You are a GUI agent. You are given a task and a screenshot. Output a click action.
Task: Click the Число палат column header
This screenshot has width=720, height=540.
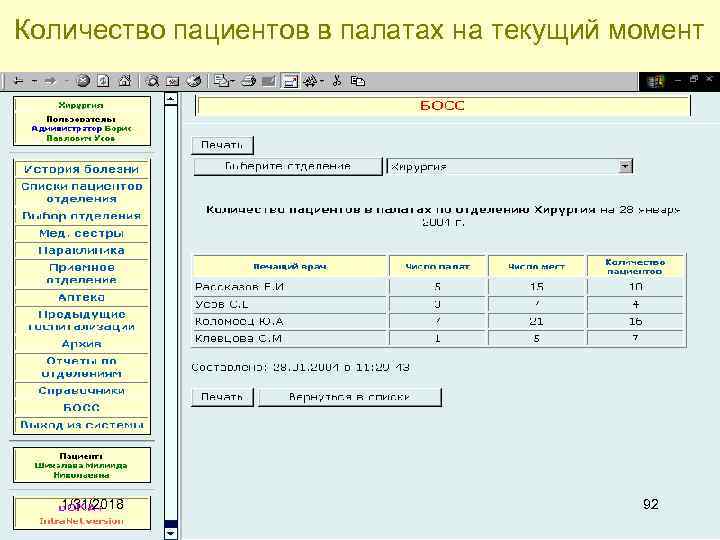click(437, 266)
